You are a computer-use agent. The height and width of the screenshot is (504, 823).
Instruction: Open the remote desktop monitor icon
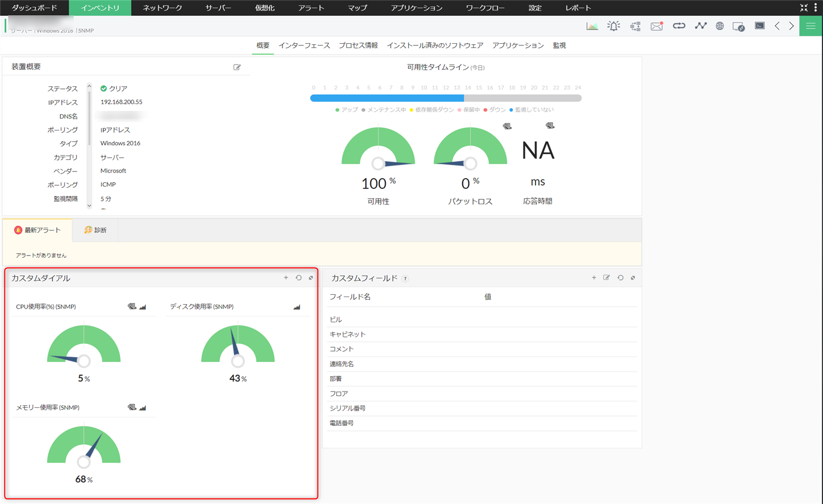738,26
